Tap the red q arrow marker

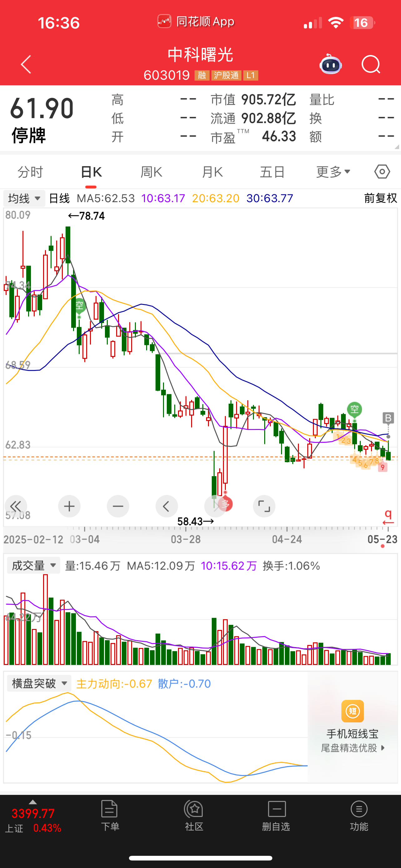pyautogui.click(x=388, y=517)
